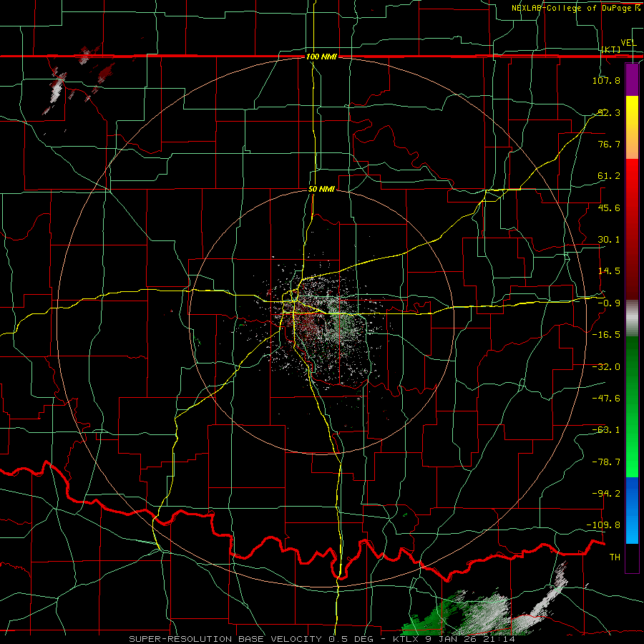The height and width of the screenshot is (644, 644).
Task: Click the -32.0 velocity scale value
Action: tap(606, 367)
